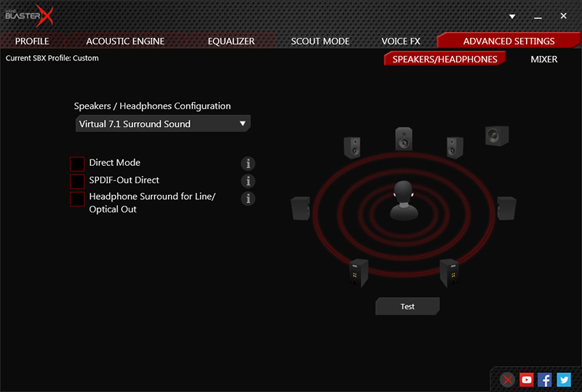The height and width of the screenshot is (392, 582).
Task: Enable the Direct Mode checkbox
Action: pyautogui.click(x=77, y=164)
